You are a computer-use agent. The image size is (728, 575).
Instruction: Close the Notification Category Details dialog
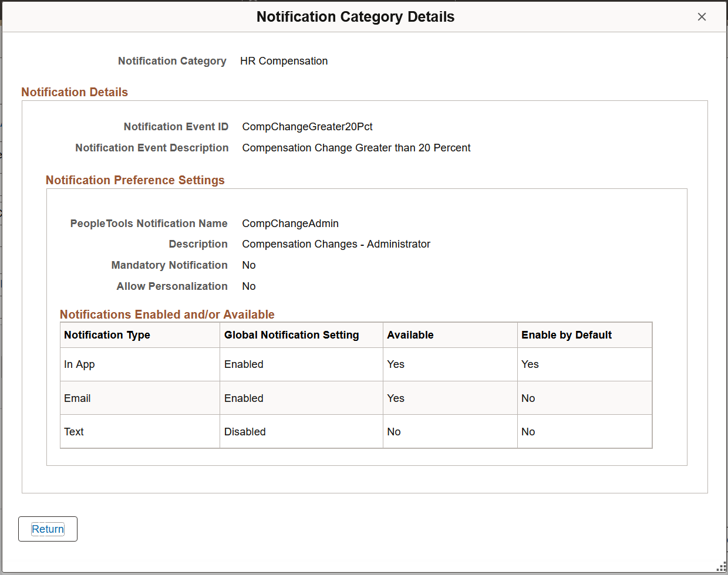click(x=702, y=17)
